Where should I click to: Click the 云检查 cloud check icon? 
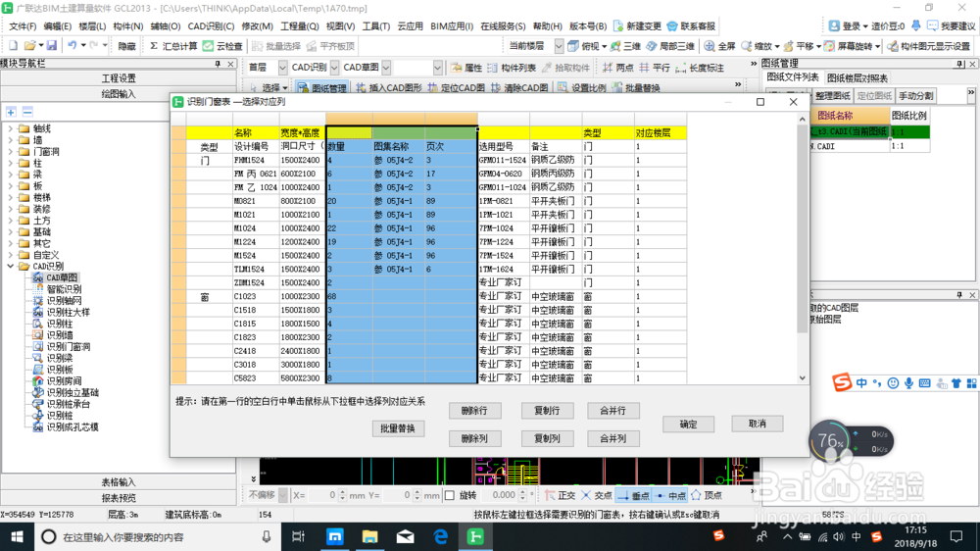(223, 46)
